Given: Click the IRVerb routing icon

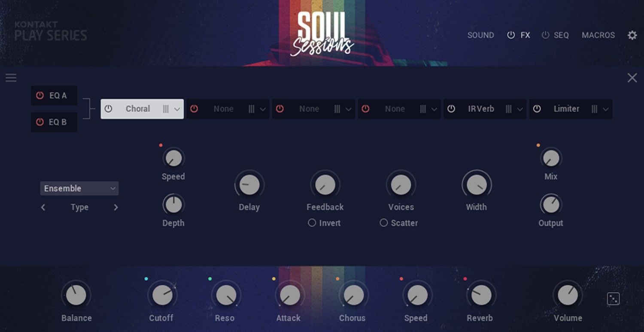Looking at the screenshot, I should pos(509,109).
